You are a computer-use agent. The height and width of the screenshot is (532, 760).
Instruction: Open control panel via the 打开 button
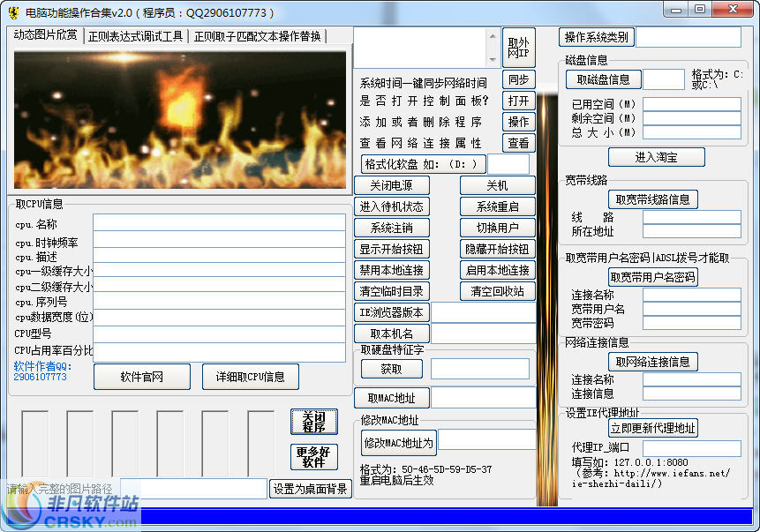point(518,101)
